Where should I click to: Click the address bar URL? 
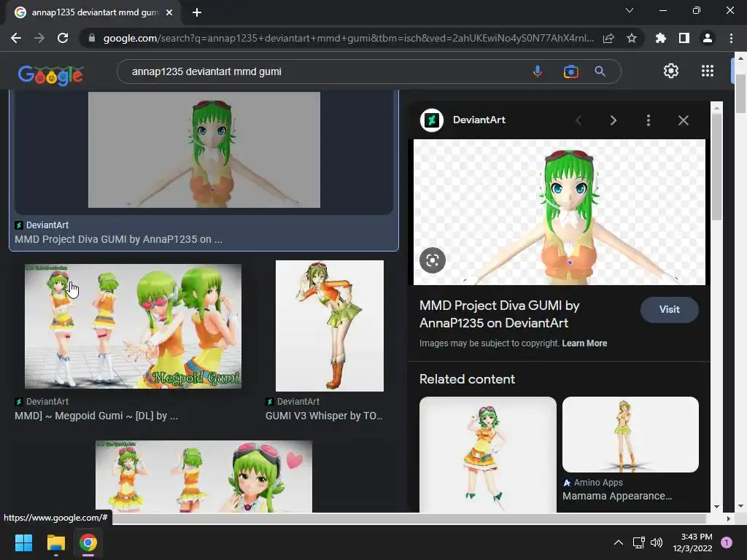pos(348,38)
